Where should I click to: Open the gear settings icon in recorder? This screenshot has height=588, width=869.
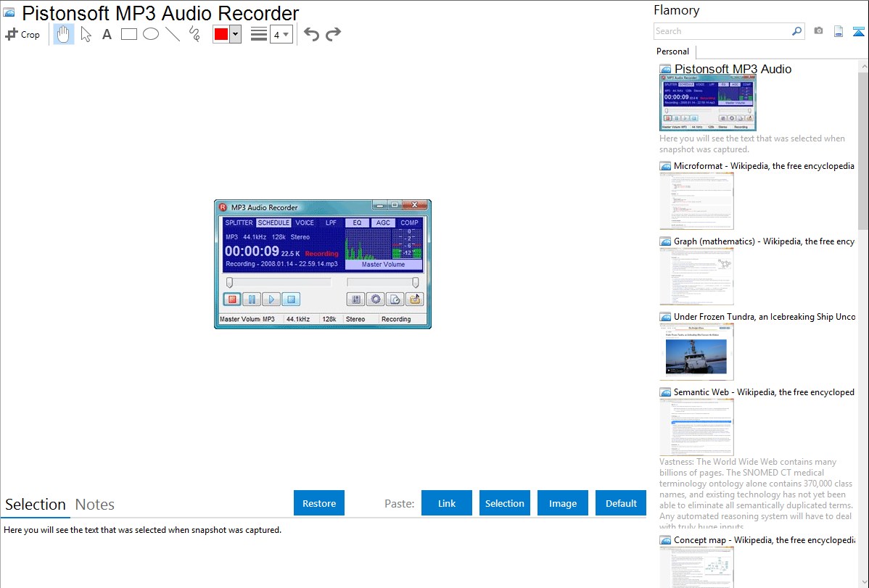(375, 299)
